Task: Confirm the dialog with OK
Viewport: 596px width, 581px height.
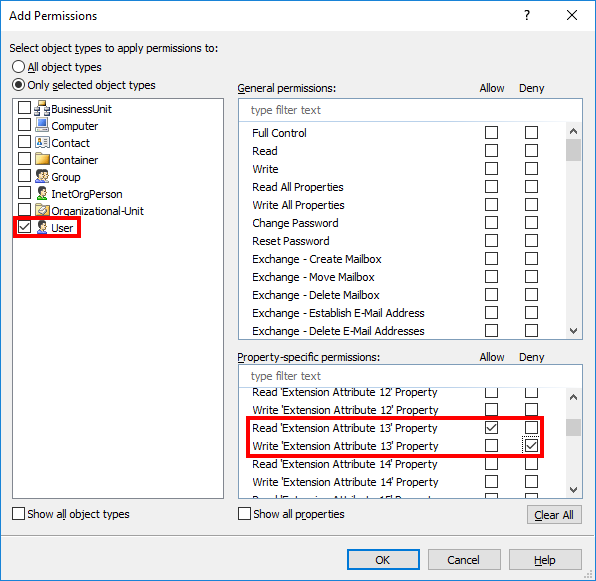Action: pyautogui.click(x=383, y=560)
